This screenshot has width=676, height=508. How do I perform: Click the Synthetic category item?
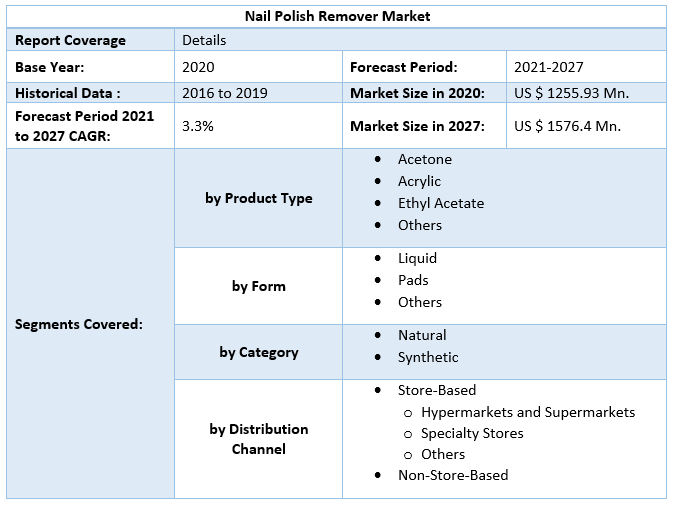pyautogui.click(x=428, y=357)
